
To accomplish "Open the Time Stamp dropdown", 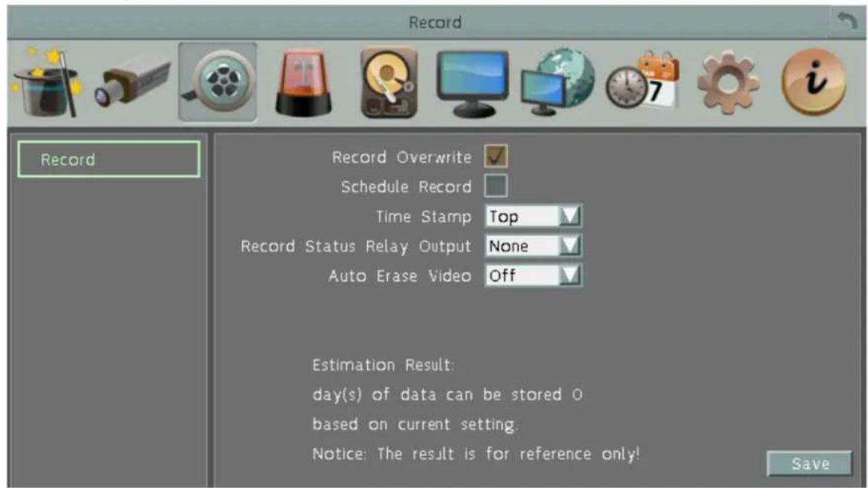I will [x=533, y=216].
